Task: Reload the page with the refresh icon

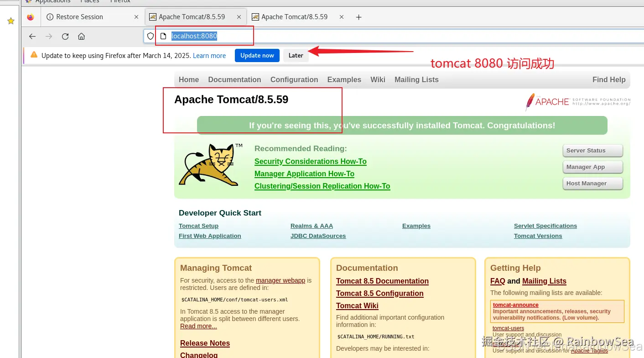Action: [65, 37]
